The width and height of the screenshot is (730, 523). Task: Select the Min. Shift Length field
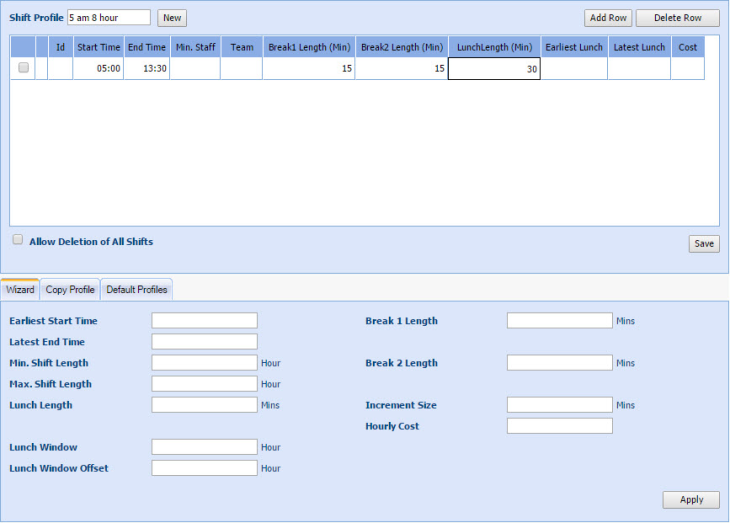coord(204,363)
